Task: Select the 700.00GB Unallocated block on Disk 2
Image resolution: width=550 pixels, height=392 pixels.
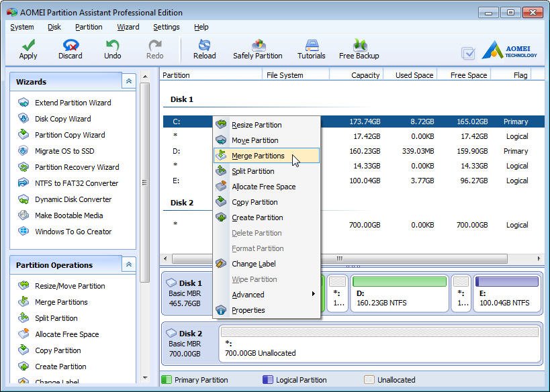Action: 380,344
